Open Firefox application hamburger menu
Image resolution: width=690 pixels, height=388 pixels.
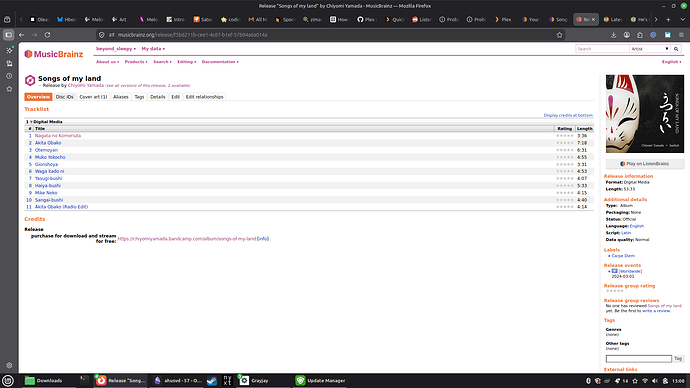pyautogui.click(x=681, y=35)
